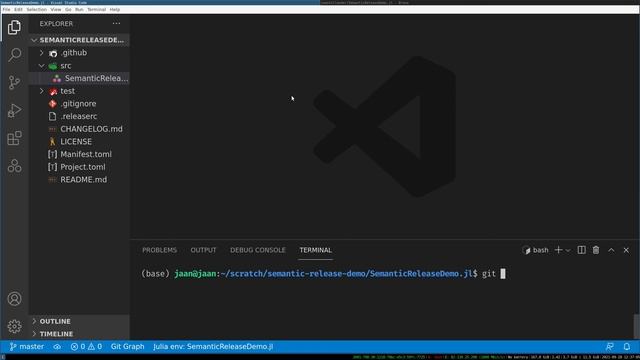The width and height of the screenshot is (640, 360).
Task: Open the .gitignore file
Action: (x=79, y=103)
